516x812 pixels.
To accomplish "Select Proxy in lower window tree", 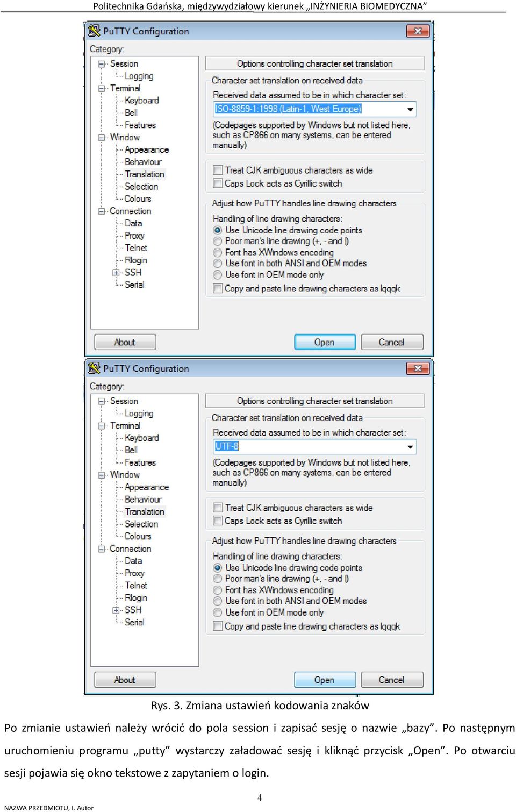I will (x=134, y=573).
